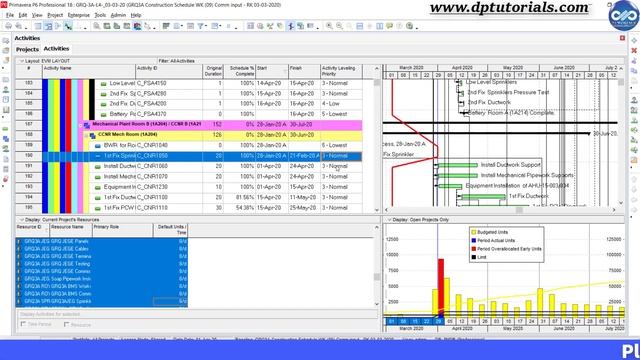Image resolution: width=640 pixels, height=360 pixels.
Task: Click the red Risks icon in left bar
Action: (x=6, y=179)
